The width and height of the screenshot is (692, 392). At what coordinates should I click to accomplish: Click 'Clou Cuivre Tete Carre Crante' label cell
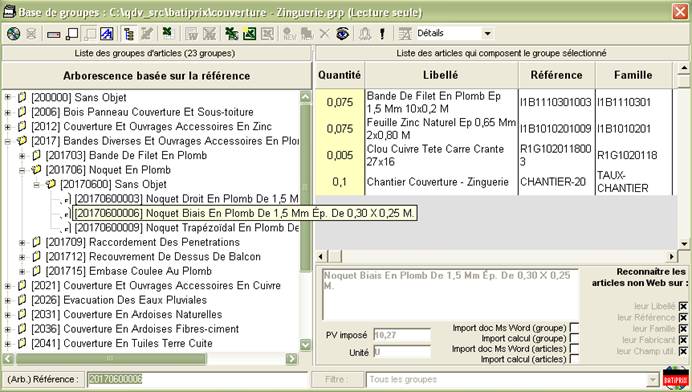(x=441, y=155)
